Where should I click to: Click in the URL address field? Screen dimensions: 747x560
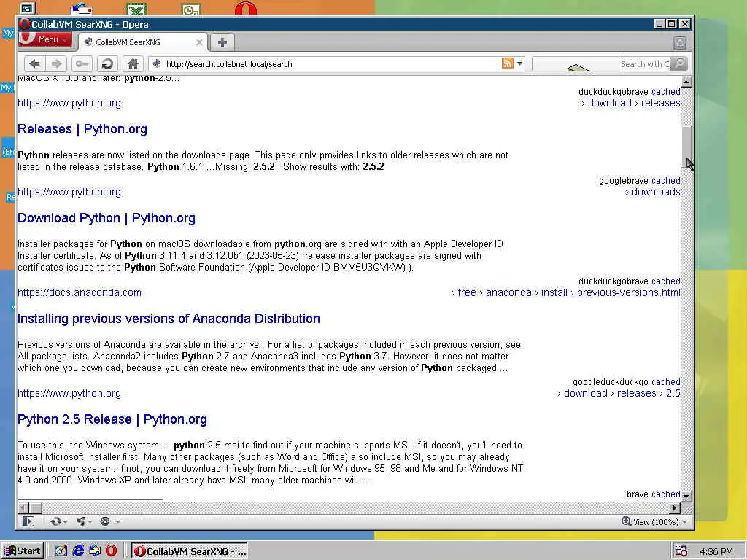(331, 64)
